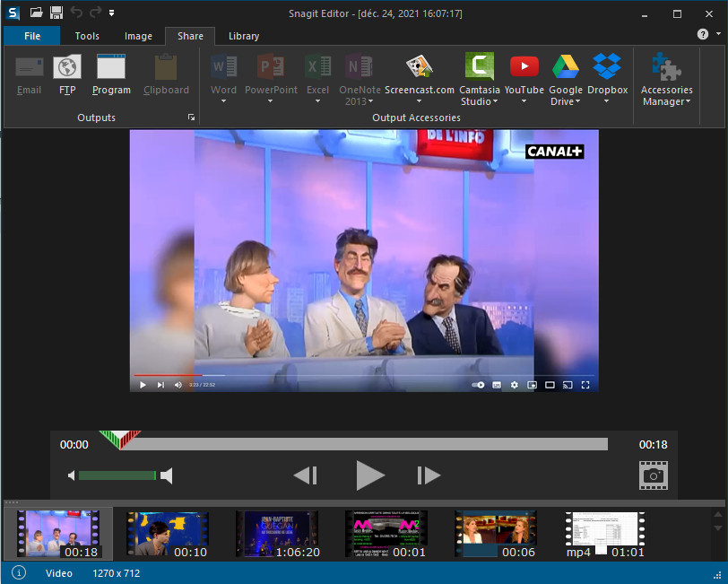The image size is (728, 584).
Task: Expand the quick access toolbar customize arrow
Action: 111,13
